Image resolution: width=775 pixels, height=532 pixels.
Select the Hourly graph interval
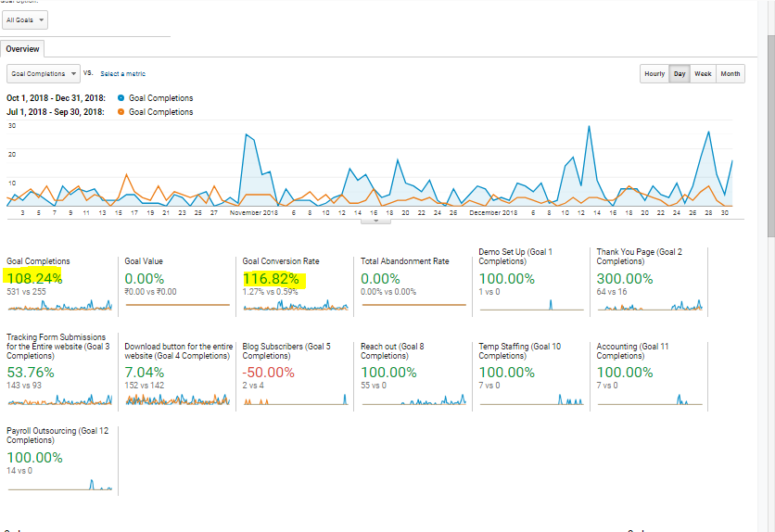[x=654, y=73]
